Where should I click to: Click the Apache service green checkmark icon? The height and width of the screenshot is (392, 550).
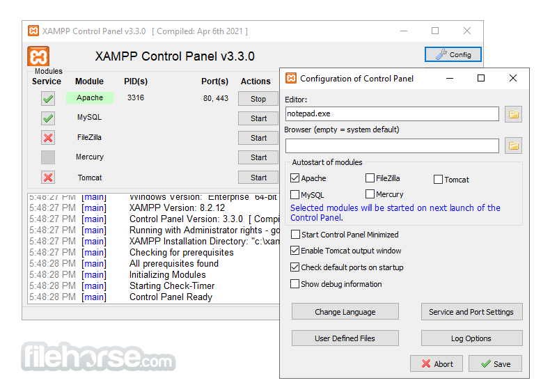48,99
